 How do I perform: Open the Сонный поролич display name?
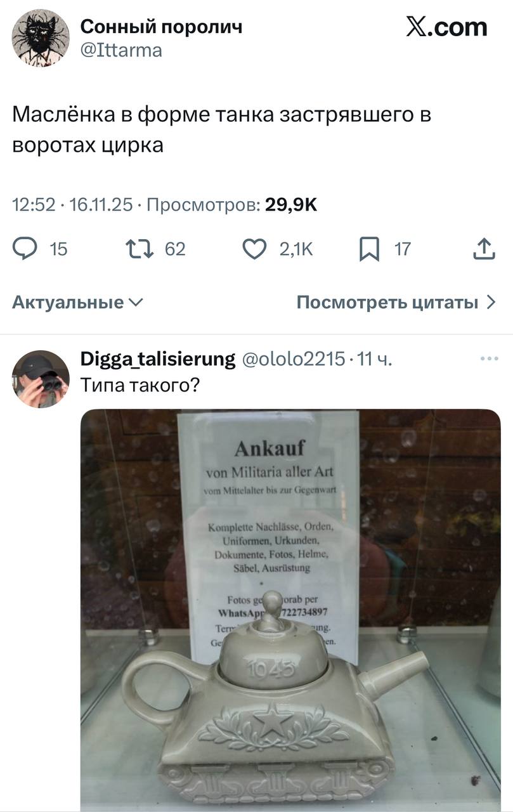pos(161,27)
